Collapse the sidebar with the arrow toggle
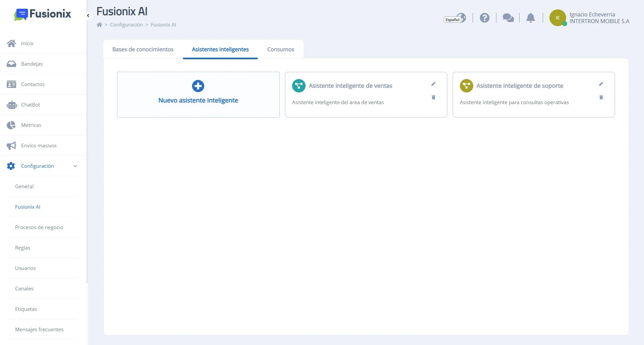The width and height of the screenshot is (644, 345). pyautogui.click(x=88, y=16)
